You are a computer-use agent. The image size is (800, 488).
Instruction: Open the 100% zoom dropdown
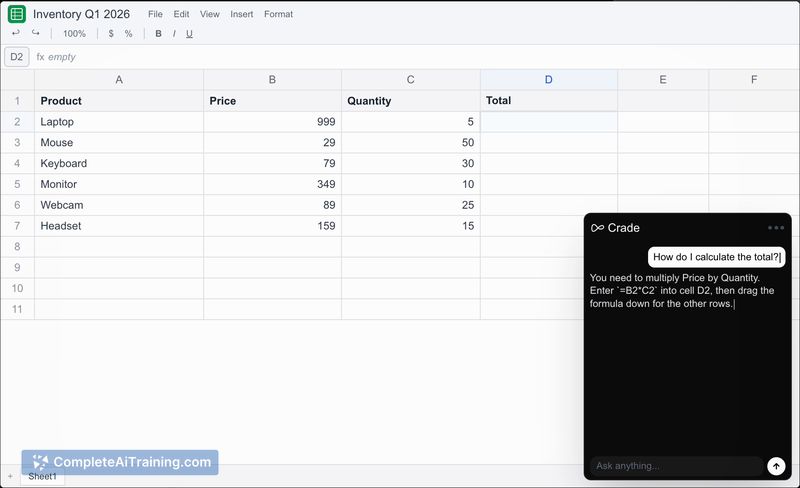74,34
